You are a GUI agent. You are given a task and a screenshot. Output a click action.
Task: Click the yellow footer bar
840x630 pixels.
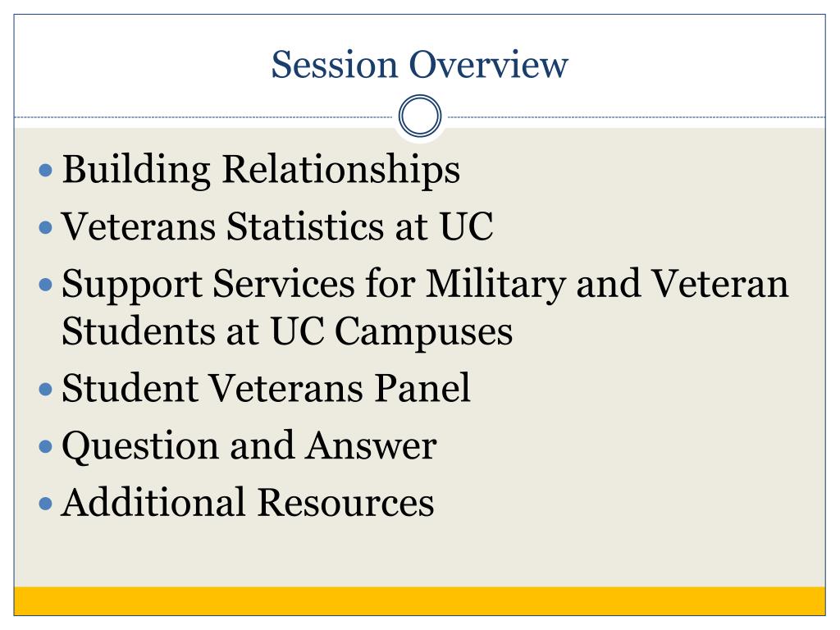[419, 601]
